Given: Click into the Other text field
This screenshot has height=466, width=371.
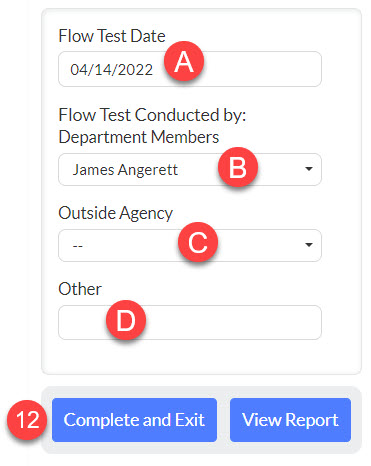Looking at the screenshot, I should 190,322.
